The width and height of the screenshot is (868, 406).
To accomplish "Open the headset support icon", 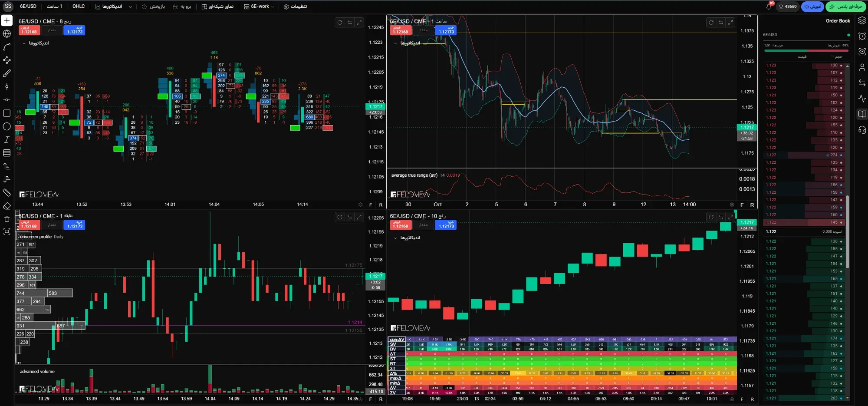I will tap(862, 130).
